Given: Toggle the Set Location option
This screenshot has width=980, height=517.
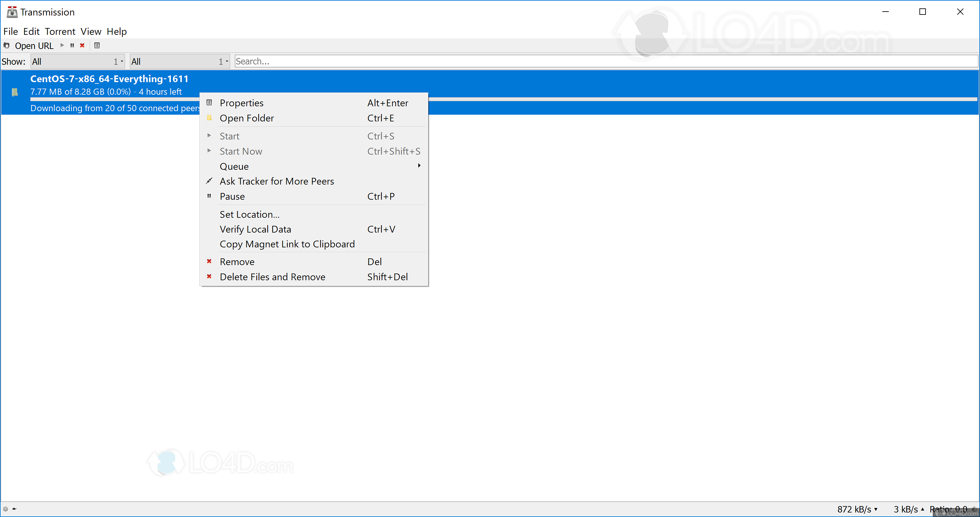Looking at the screenshot, I should pos(249,214).
